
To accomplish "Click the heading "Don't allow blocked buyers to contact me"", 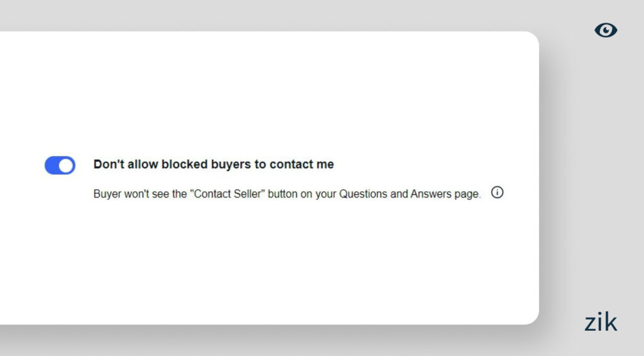I will [x=213, y=165].
